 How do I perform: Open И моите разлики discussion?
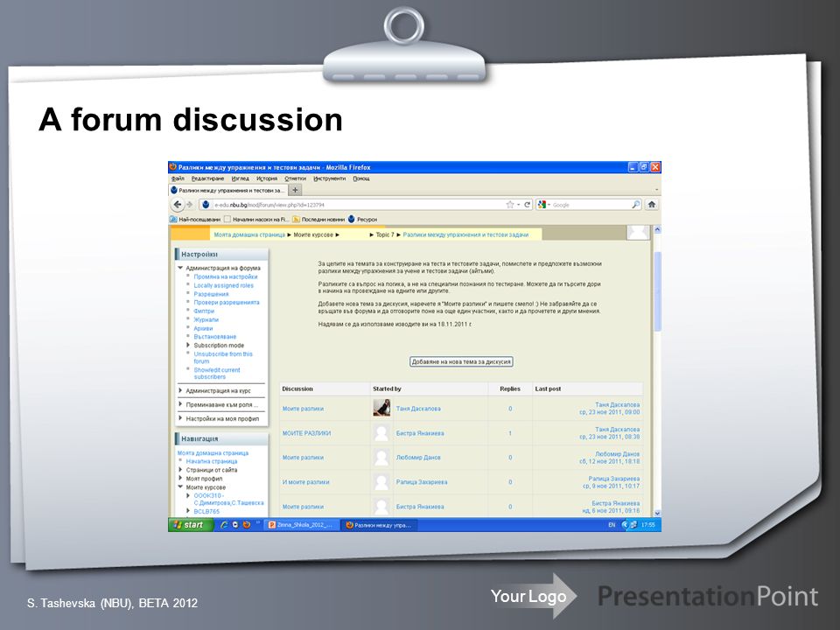tap(306, 482)
